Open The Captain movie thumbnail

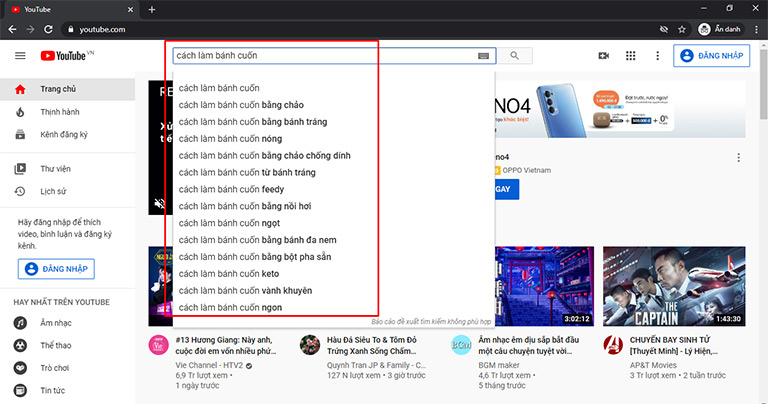tap(674, 286)
